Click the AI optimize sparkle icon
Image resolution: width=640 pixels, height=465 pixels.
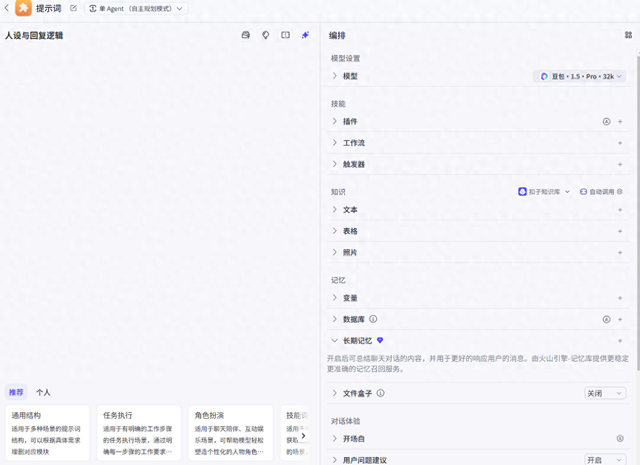305,35
